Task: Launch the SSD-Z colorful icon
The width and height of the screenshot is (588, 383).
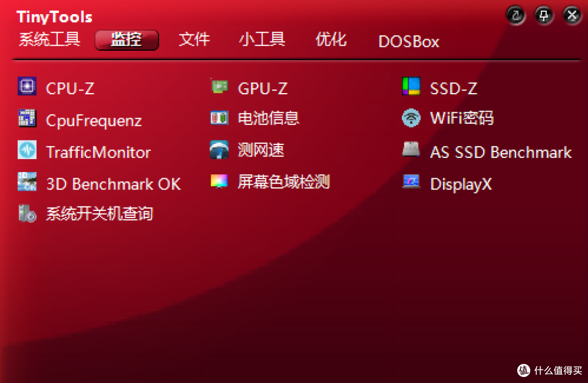Action: click(x=412, y=86)
